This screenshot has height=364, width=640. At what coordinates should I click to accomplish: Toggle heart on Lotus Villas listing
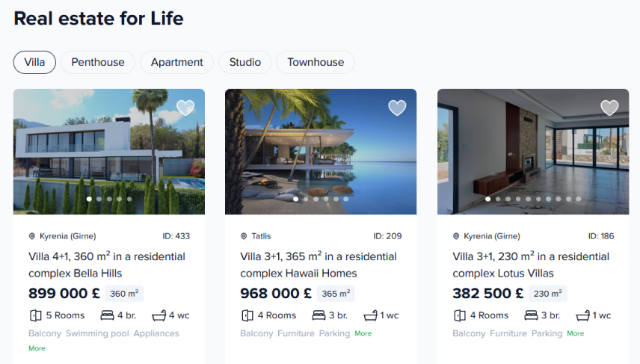click(x=609, y=108)
